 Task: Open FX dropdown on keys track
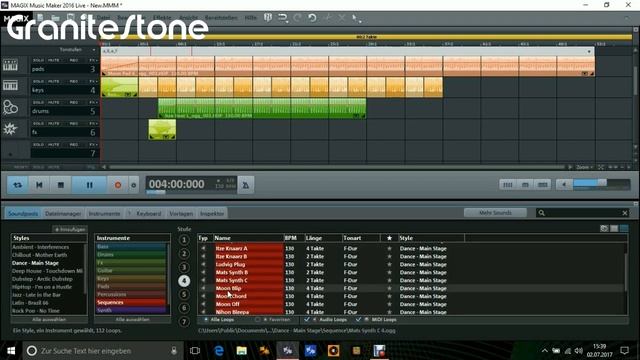point(93,81)
